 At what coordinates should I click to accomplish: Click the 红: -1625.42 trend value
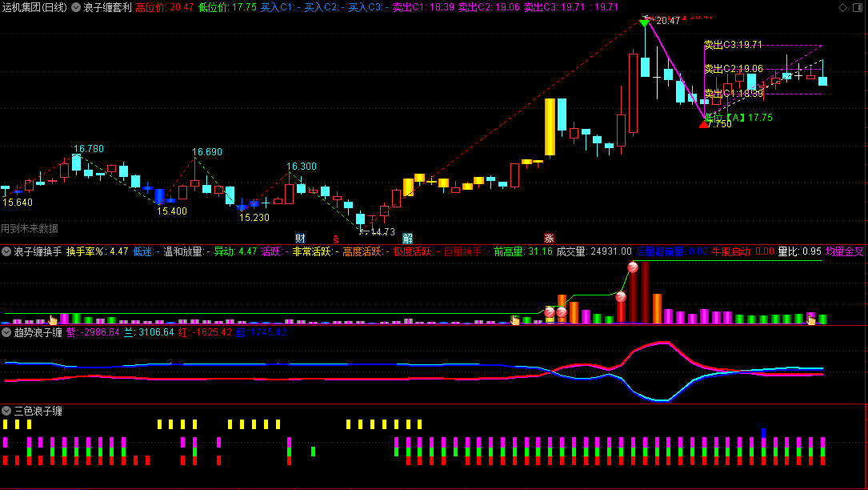tap(204, 332)
